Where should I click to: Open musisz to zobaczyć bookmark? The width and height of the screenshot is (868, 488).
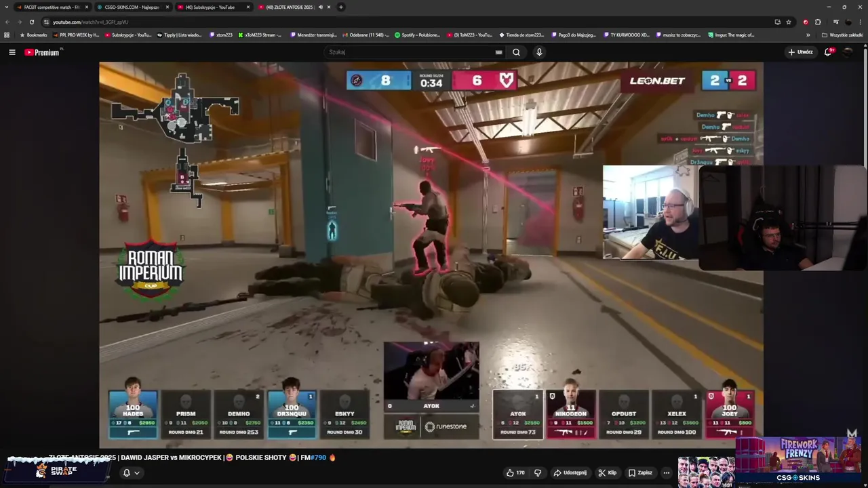[678, 35]
